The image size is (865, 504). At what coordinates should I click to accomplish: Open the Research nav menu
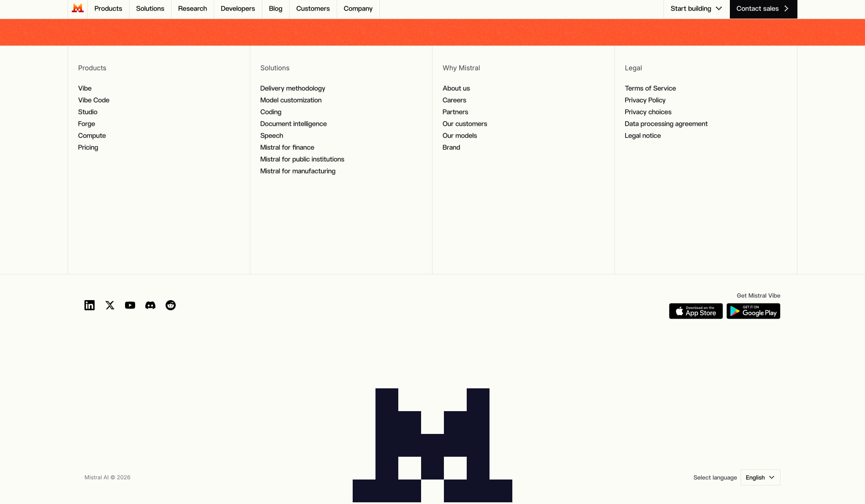(x=193, y=9)
